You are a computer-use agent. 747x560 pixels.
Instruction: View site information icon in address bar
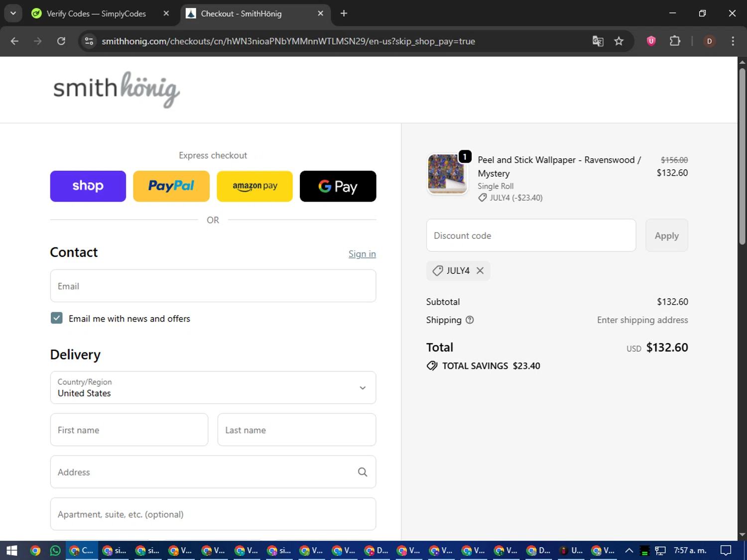[89, 41]
